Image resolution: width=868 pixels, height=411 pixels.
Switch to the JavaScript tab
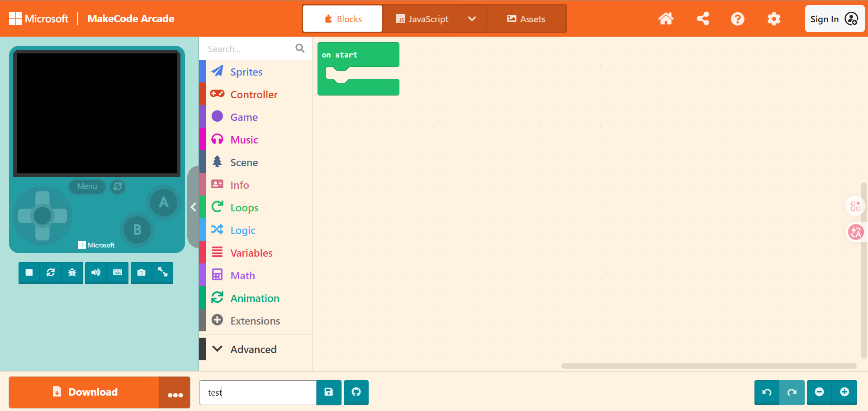coord(422,19)
